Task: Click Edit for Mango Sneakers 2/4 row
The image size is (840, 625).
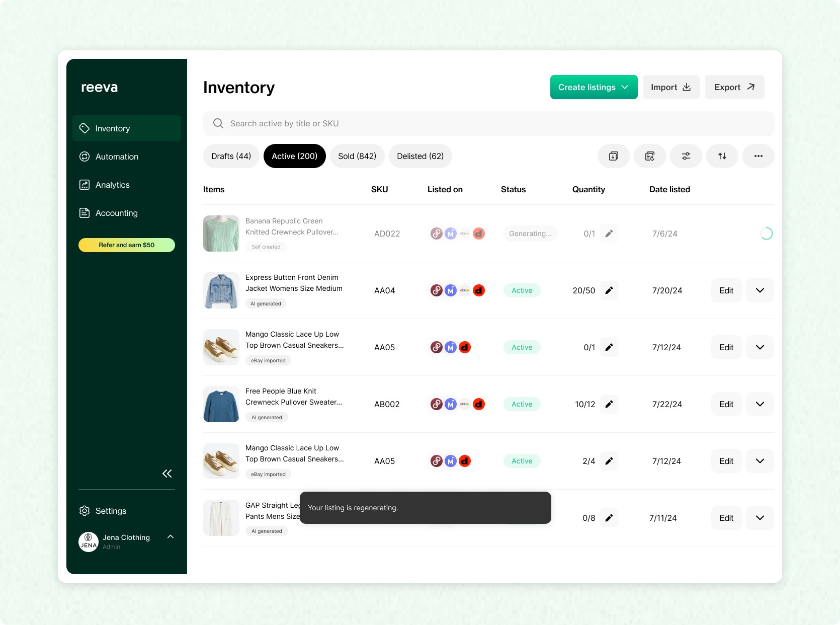Action: [x=726, y=461]
